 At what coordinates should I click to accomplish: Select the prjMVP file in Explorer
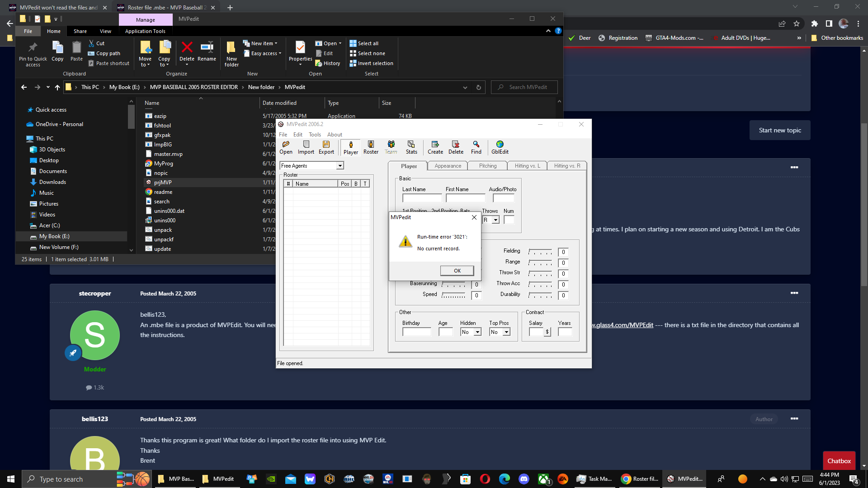pyautogui.click(x=163, y=183)
